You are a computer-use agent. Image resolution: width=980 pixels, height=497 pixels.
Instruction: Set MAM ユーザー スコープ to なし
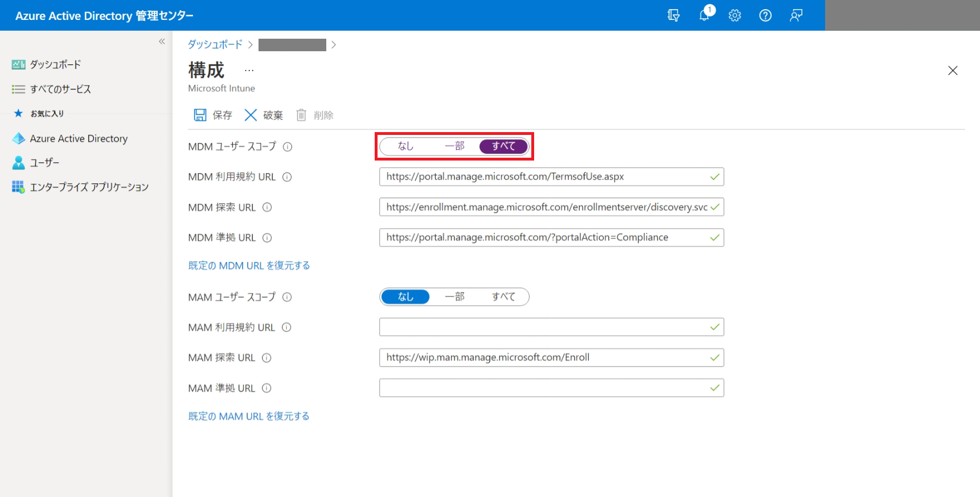[405, 297]
